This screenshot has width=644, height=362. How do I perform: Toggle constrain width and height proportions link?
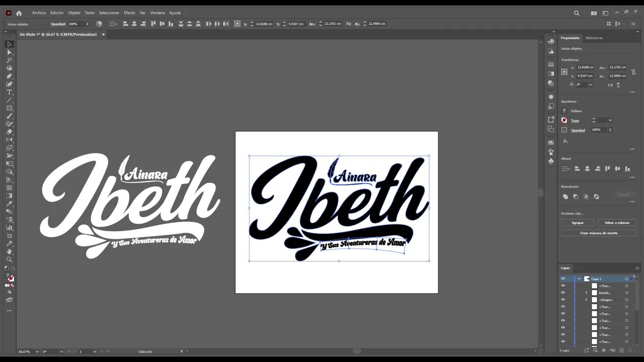click(633, 72)
